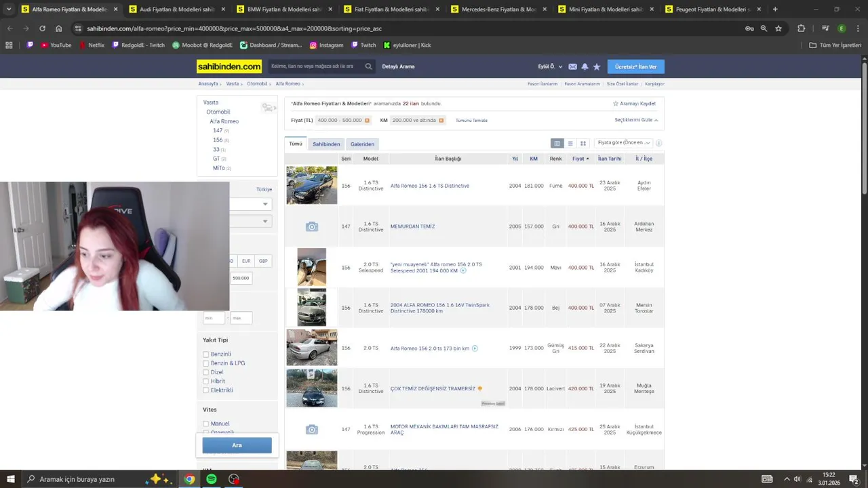Open favorites star icon in site header

[597, 66]
